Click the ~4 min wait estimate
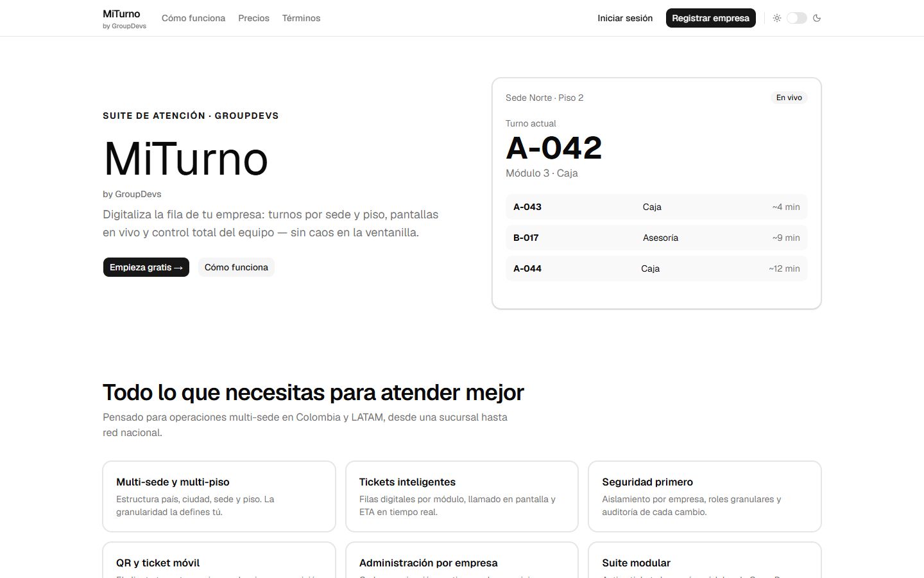Viewport: 924px width, 578px height. pos(786,207)
